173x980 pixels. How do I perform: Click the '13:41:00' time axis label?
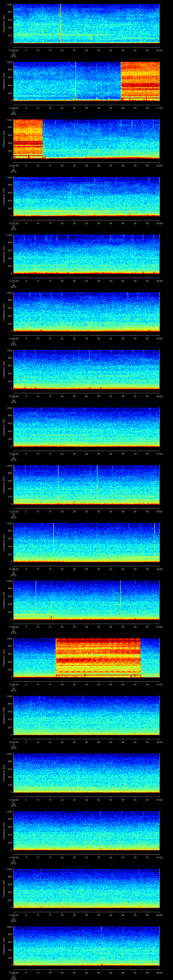[x=13, y=742]
